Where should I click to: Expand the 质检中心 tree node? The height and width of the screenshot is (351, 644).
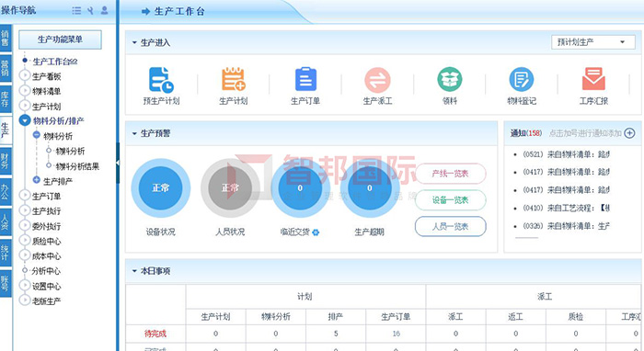25,241
